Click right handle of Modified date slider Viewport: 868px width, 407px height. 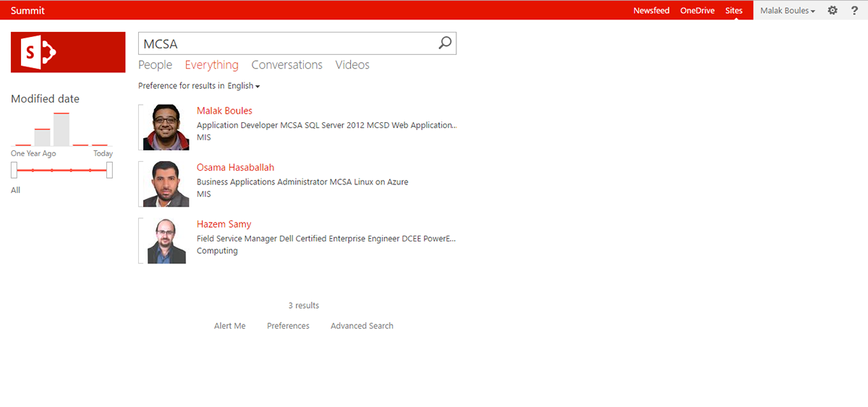[109, 170]
